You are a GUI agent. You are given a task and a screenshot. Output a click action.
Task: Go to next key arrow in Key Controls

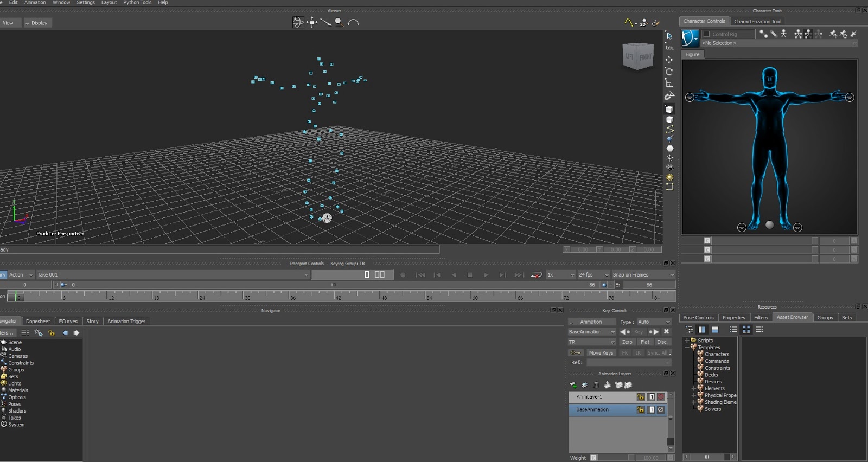click(x=654, y=332)
